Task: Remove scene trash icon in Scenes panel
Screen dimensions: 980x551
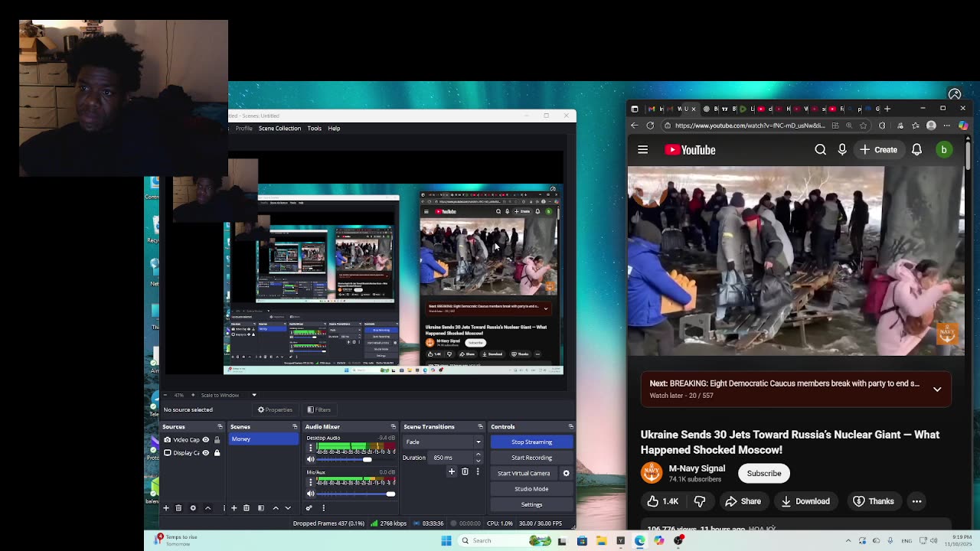Action: (x=246, y=508)
